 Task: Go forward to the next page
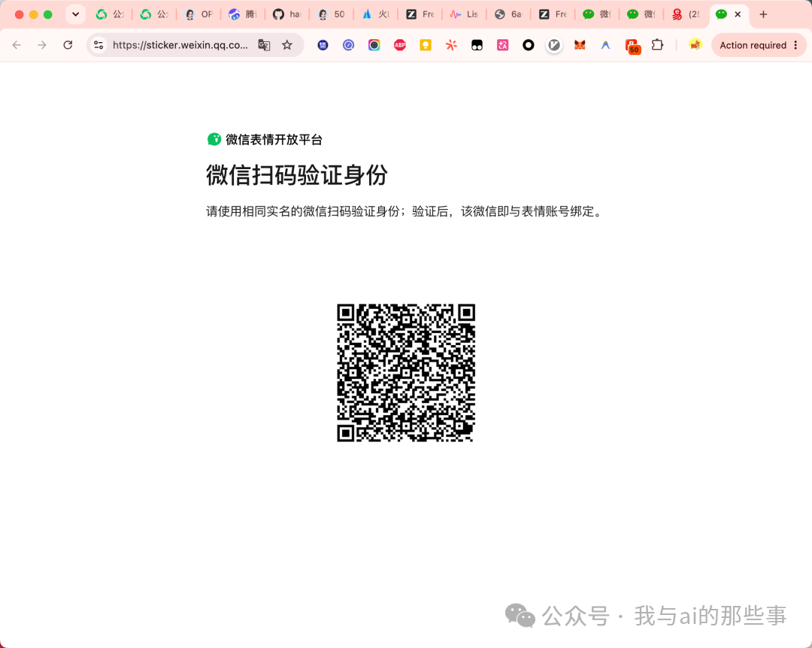42,45
